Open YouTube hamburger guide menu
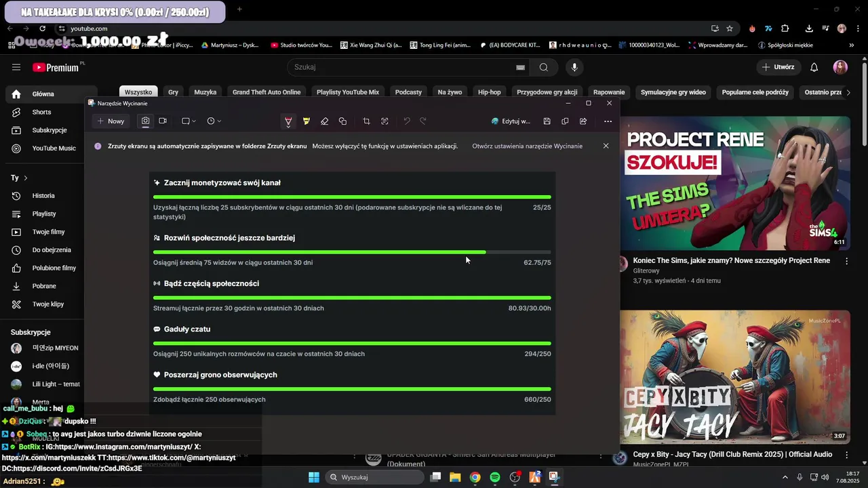Screen dimensions: 868x488 point(16,67)
